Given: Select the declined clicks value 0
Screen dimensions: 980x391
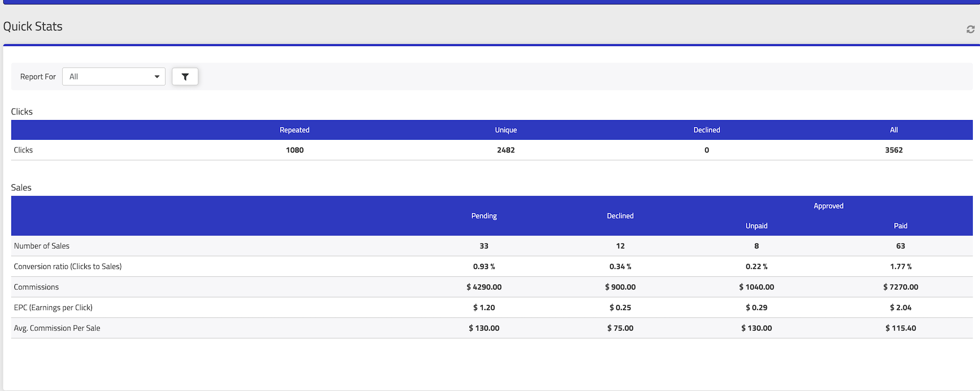Looking at the screenshot, I should [x=707, y=150].
